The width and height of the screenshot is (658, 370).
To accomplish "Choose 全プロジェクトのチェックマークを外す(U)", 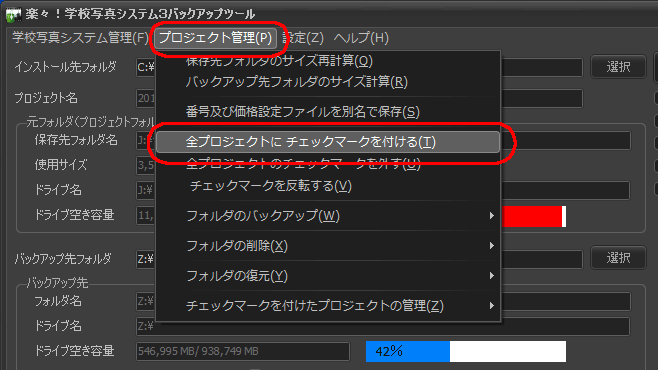I will (328, 164).
